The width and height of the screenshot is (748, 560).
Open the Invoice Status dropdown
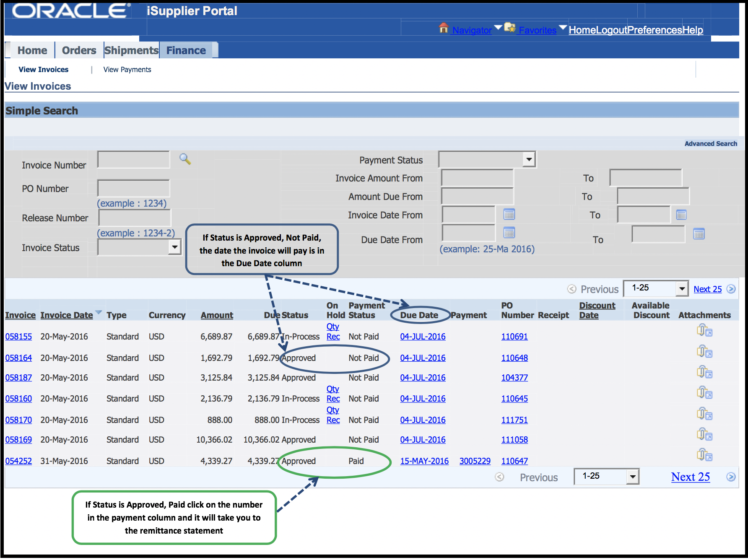139,247
